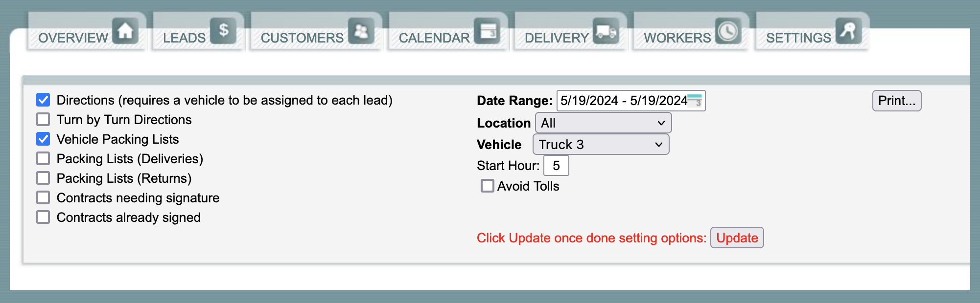
Task: Uncheck the Directions checkbox
Action: [43, 100]
